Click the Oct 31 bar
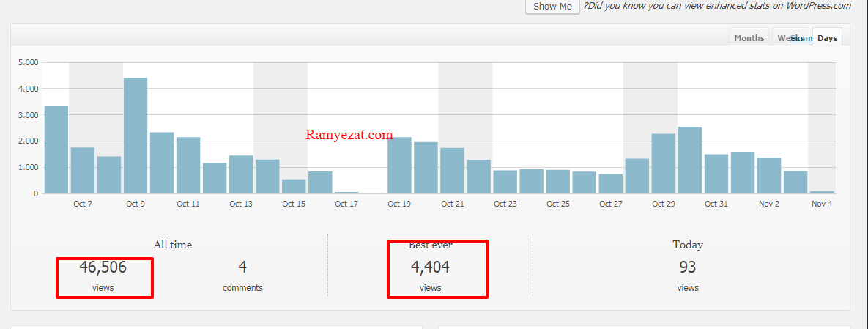Viewport: 868px width, 329px height. (x=716, y=174)
